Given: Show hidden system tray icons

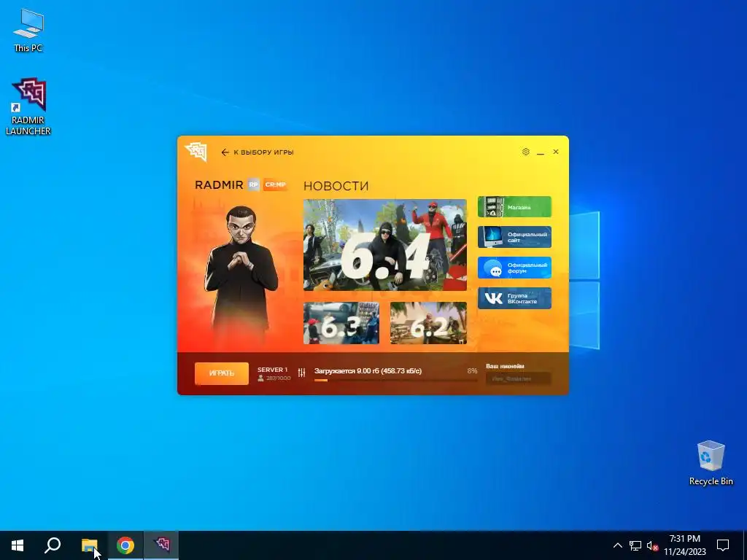Looking at the screenshot, I should (x=617, y=545).
